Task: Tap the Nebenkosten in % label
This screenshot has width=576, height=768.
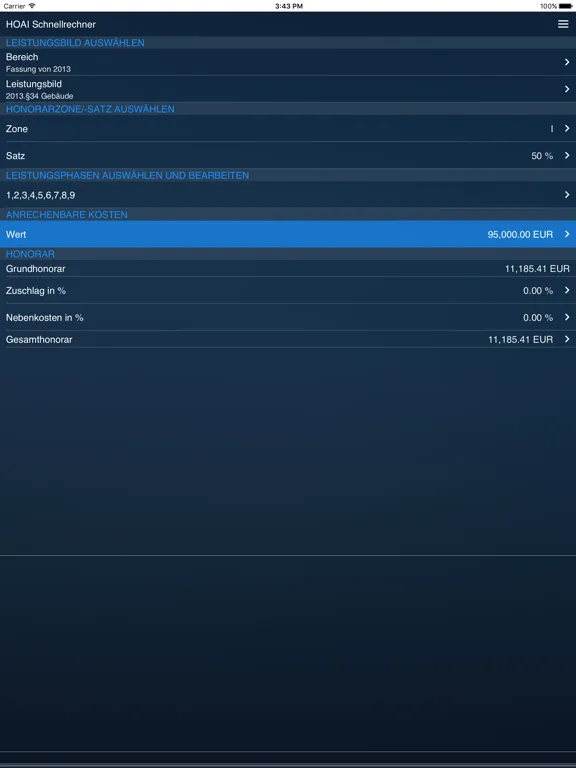Action: [x=45, y=317]
